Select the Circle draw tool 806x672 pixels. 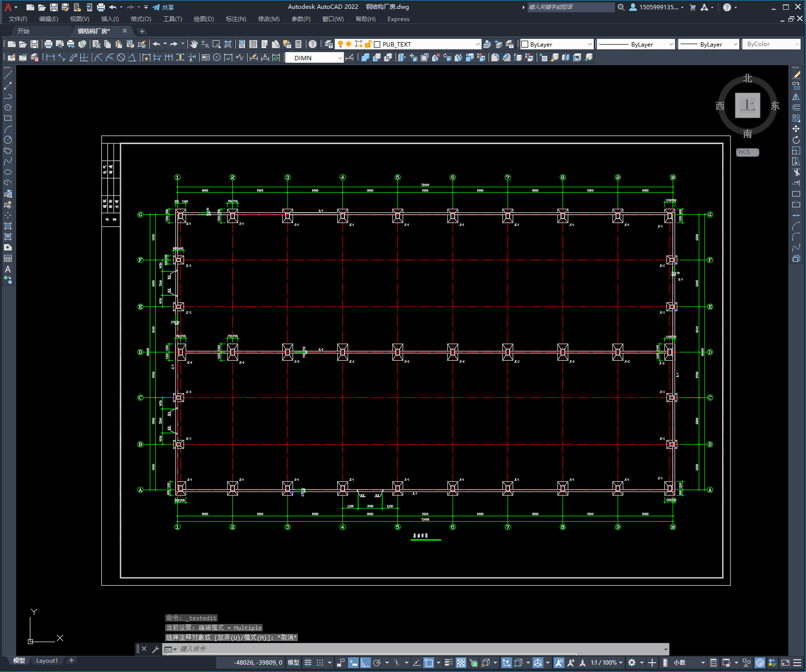[8, 140]
